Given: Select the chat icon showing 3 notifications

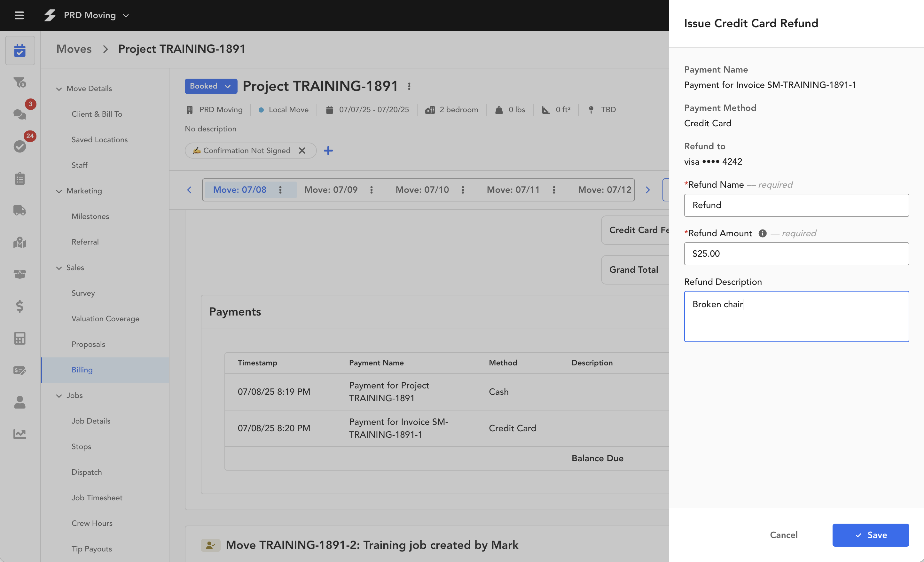Looking at the screenshot, I should [x=20, y=114].
